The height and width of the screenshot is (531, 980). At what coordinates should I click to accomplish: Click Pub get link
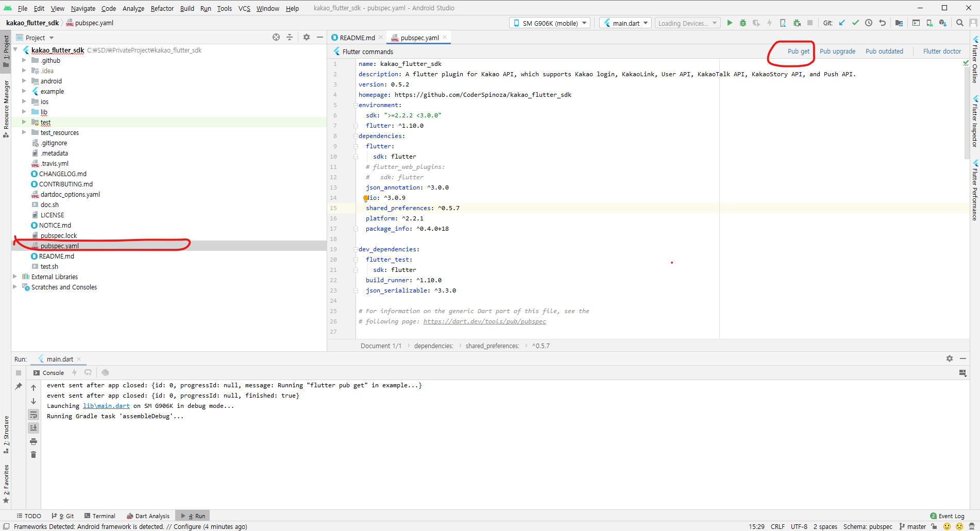point(798,52)
